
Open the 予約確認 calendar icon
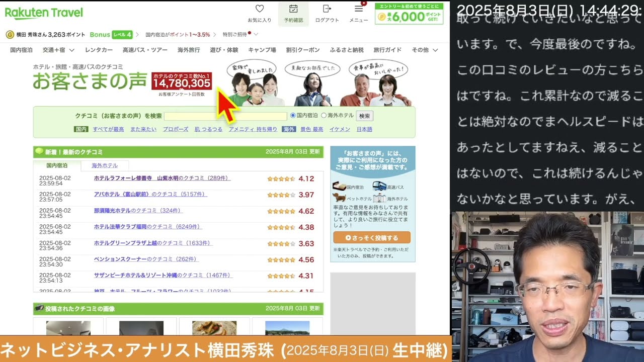[x=293, y=9]
